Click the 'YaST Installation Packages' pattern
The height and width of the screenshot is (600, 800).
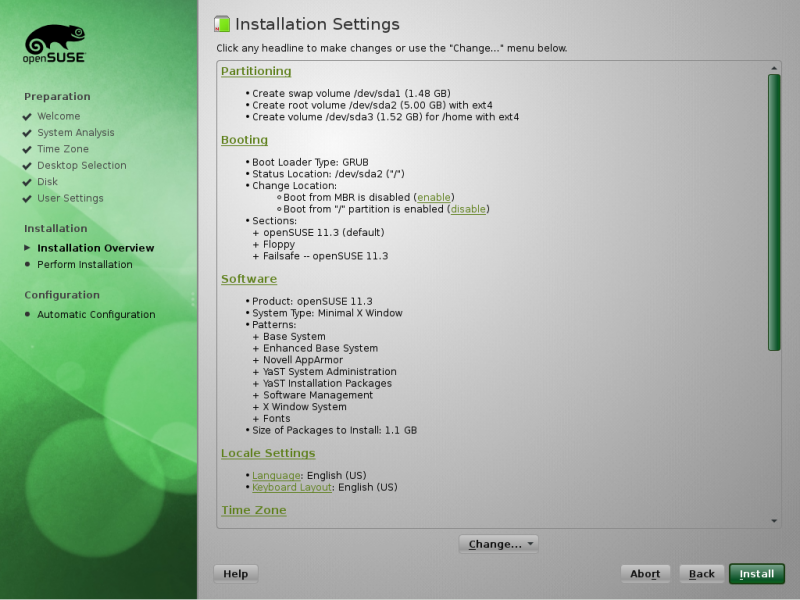click(x=327, y=384)
